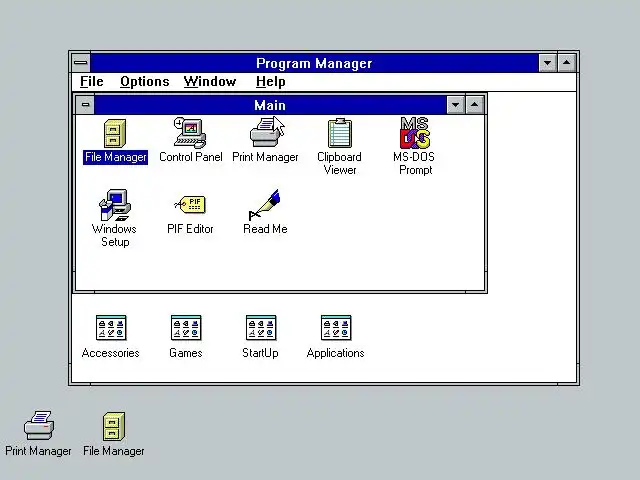
Task: Select the MS-DOS Prompt icon
Action: 415,133
